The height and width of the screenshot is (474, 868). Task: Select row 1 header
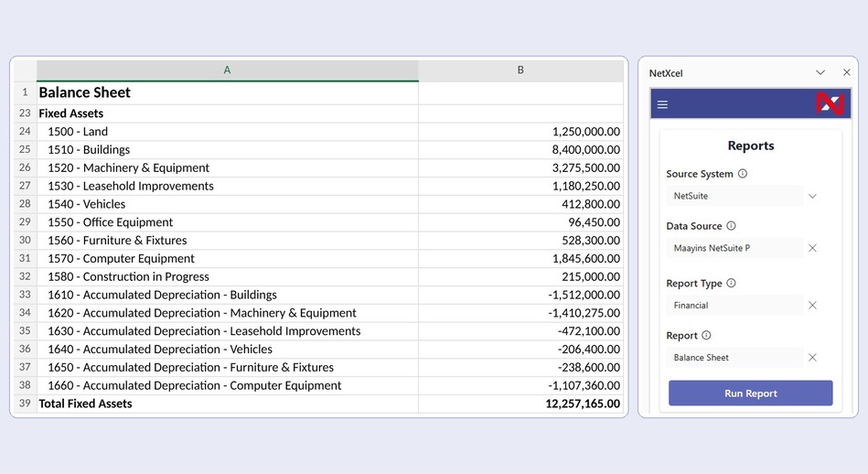[25, 92]
